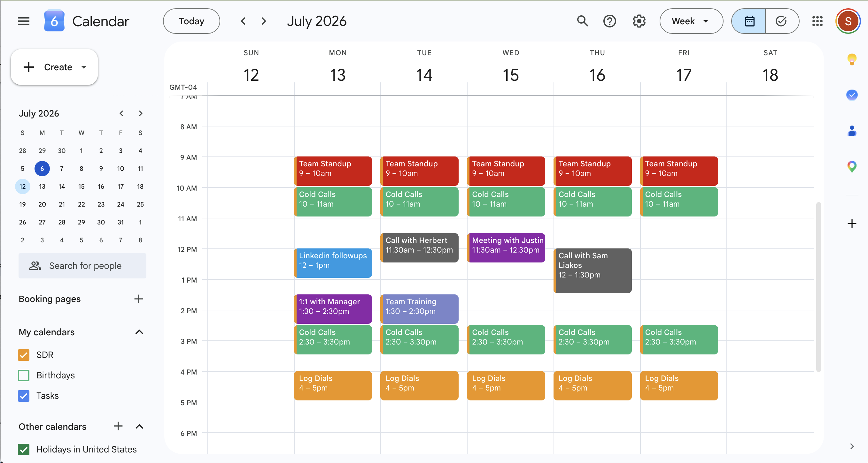Get add-ons plus icon in side panel
Viewport: 868px width, 463px height.
(x=851, y=223)
